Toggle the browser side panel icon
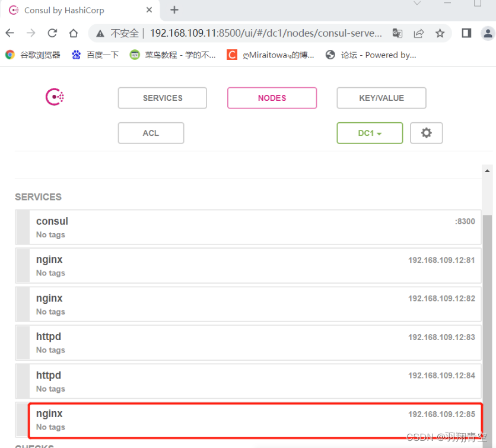 click(466, 33)
